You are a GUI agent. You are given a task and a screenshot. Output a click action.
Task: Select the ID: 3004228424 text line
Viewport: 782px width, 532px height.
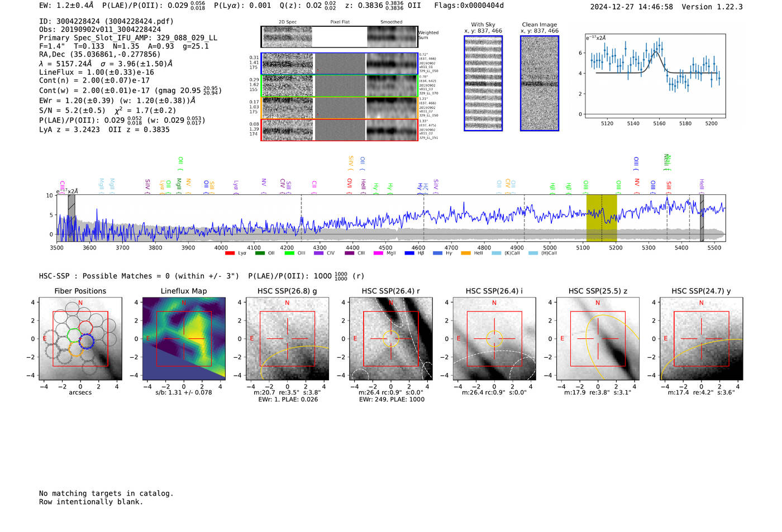tap(106, 21)
